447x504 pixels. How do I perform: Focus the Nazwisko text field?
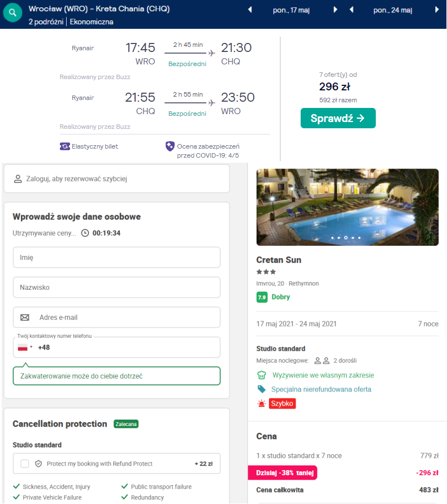(x=116, y=287)
